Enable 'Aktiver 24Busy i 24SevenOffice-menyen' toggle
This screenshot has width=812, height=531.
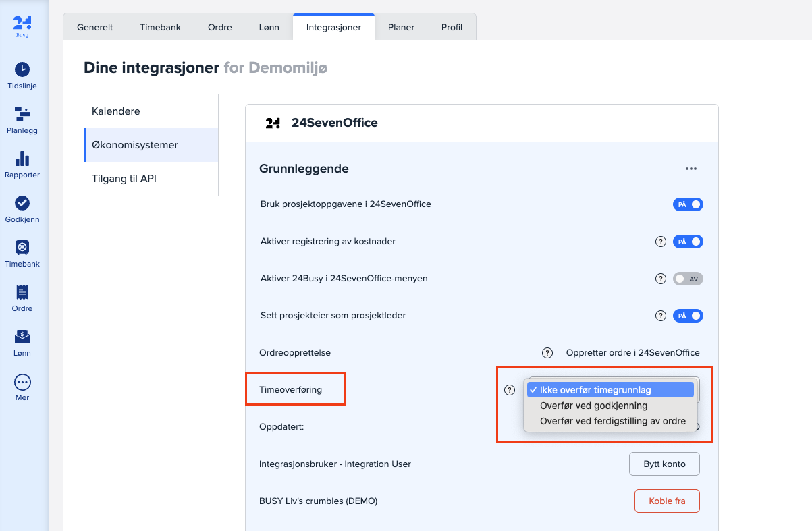point(688,279)
